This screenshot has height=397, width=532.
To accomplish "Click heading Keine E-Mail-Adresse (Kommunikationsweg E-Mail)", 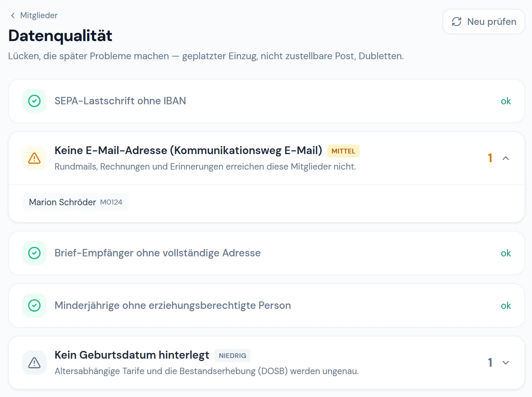I will (188, 150).
